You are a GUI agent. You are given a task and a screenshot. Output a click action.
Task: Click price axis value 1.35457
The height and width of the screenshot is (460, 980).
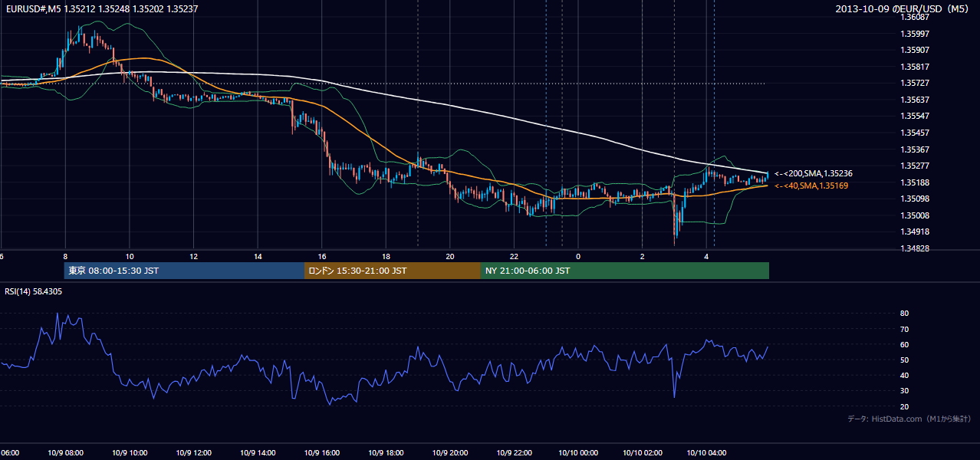916,133
